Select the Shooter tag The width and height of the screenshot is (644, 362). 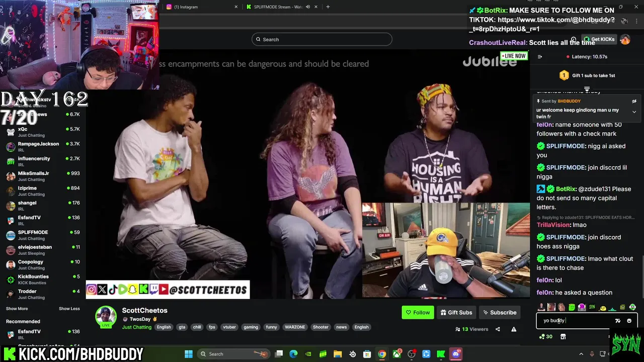(320, 327)
